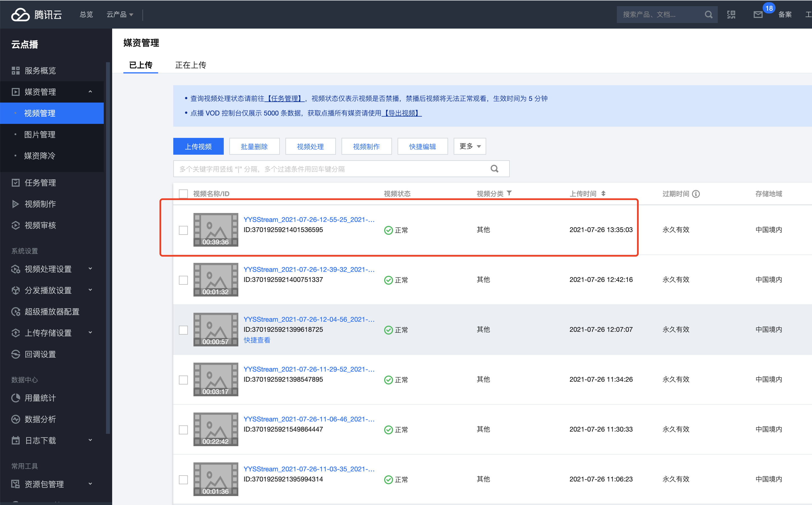Click the green status icon for 12-55-25 video
The height and width of the screenshot is (505, 812).
point(388,230)
